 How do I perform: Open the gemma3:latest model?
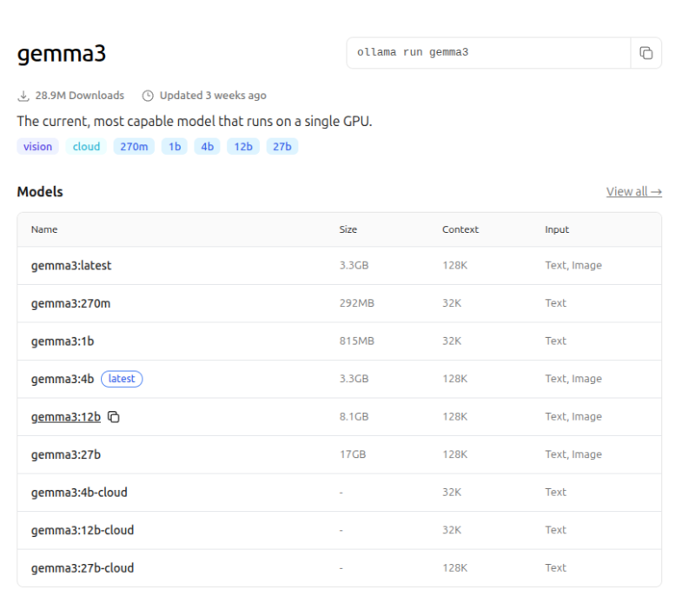tap(71, 266)
